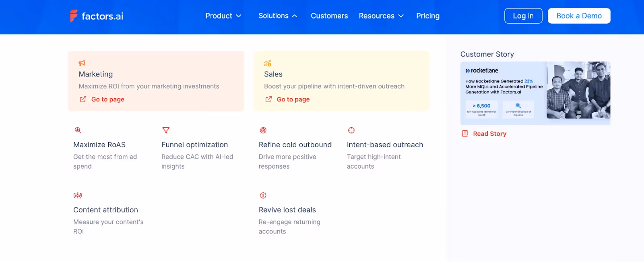This screenshot has height=262, width=644.
Task: Open the Funnel optimization solution
Action: tap(195, 145)
